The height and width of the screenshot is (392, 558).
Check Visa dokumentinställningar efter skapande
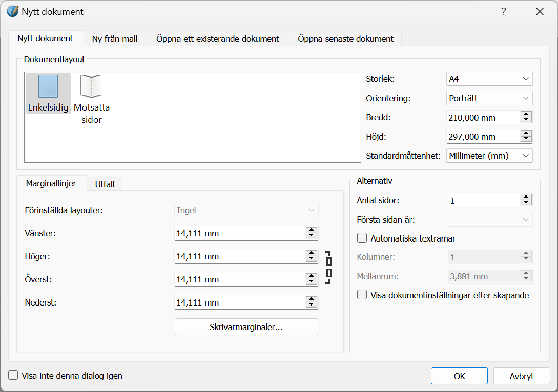click(362, 295)
